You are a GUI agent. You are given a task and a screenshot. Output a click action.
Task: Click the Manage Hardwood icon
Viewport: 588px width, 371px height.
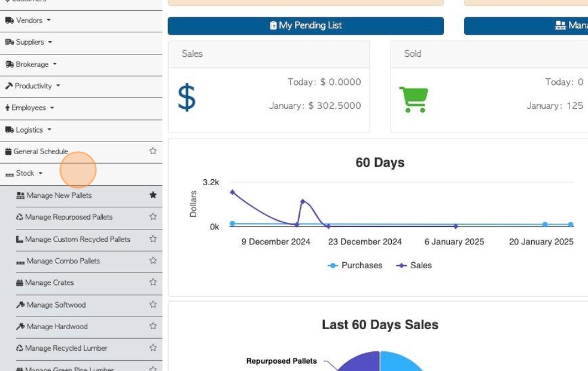point(20,326)
